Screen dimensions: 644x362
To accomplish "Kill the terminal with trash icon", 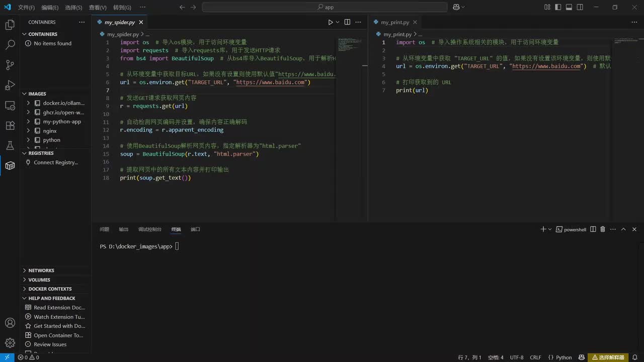I will click(603, 229).
